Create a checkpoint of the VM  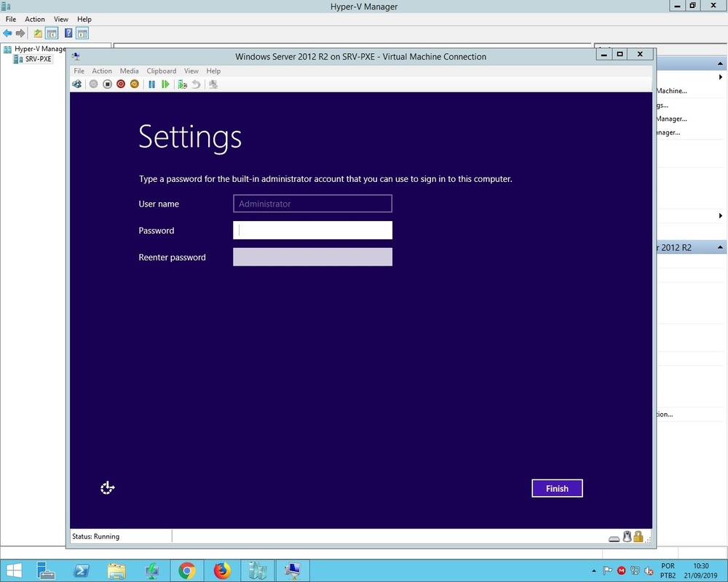pos(183,84)
